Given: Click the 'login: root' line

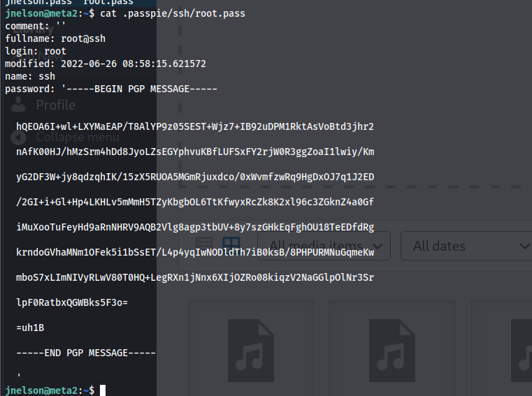Looking at the screenshot, I should [x=36, y=51].
